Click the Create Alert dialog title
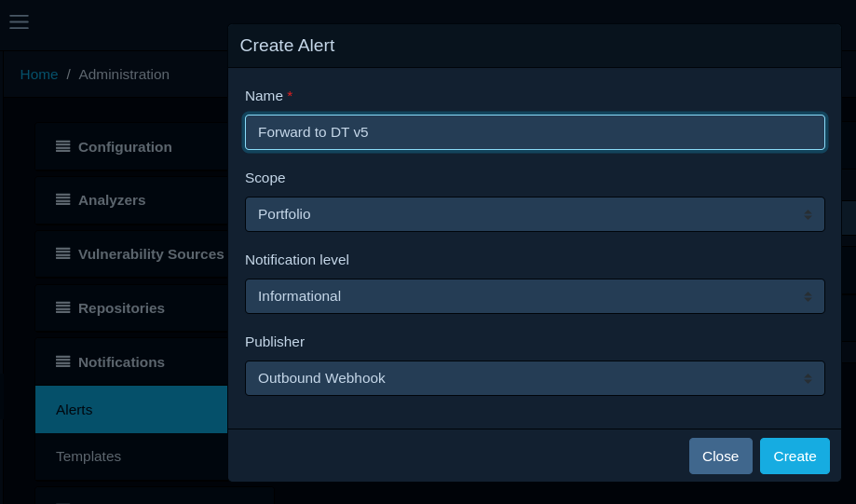 point(287,46)
